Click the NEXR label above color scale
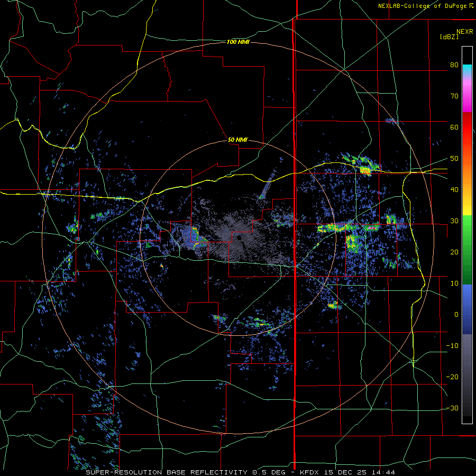476x476 pixels. pos(464,32)
